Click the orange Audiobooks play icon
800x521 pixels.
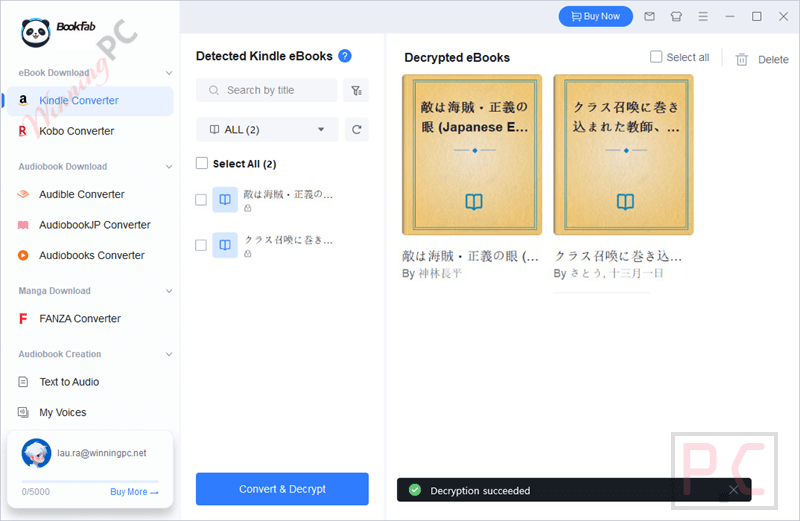tap(23, 255)
